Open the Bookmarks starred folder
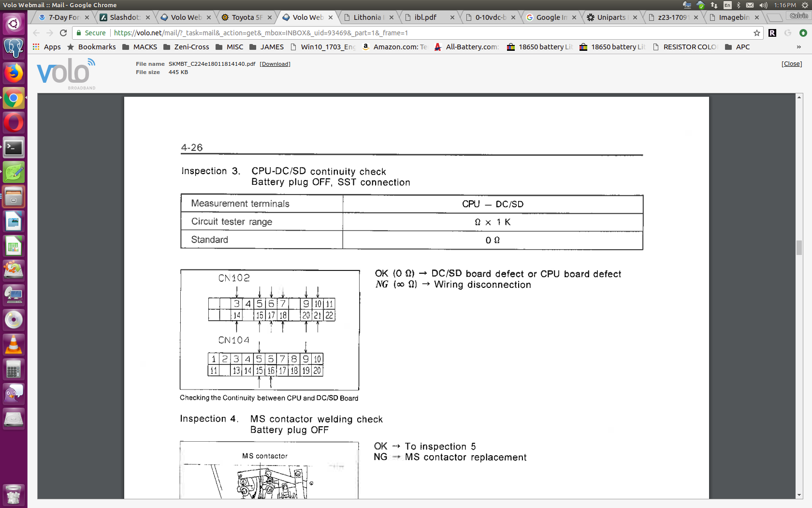 (x=91, y=47)
